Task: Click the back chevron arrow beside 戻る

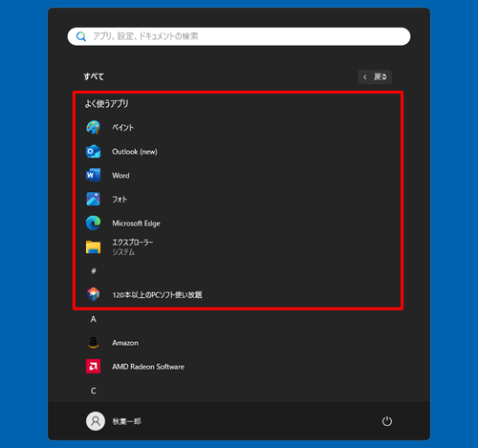Action: pyautogui.click(x=365, y=76)
